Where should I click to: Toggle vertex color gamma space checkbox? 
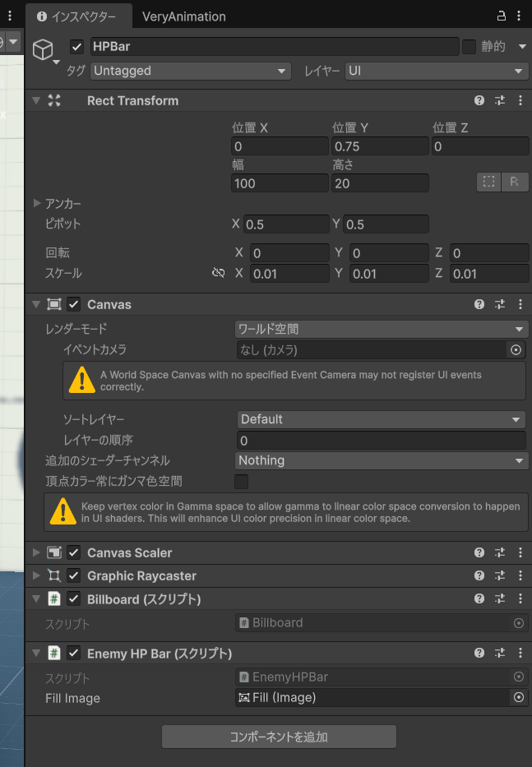242,481
